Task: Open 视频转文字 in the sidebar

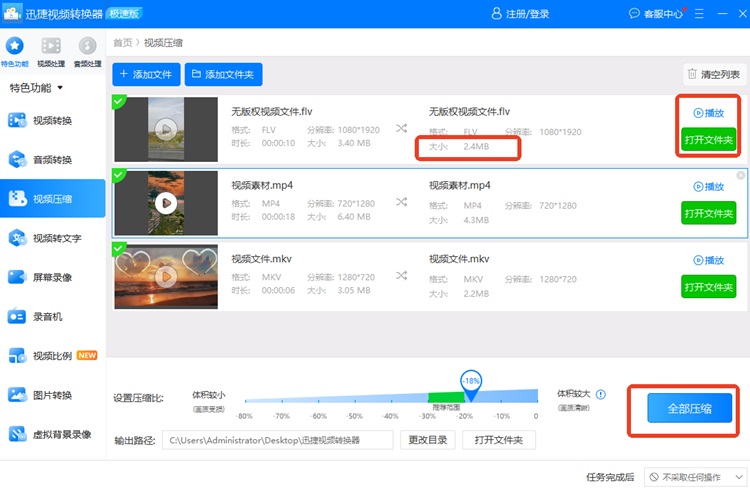Action: point(53,238)
